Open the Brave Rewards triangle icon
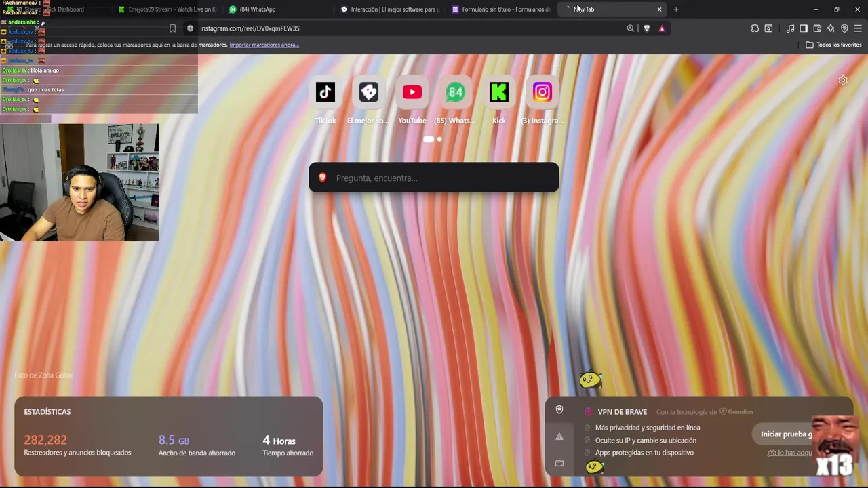 click(662, 28)
